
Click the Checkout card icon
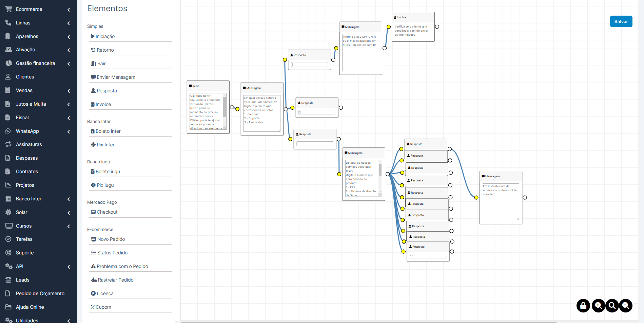[93, 212]
